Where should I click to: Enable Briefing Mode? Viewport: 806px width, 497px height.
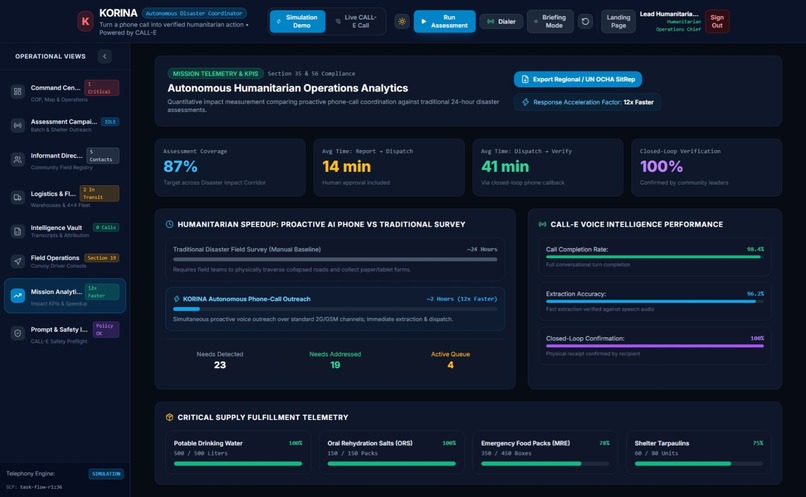[550, 21]
